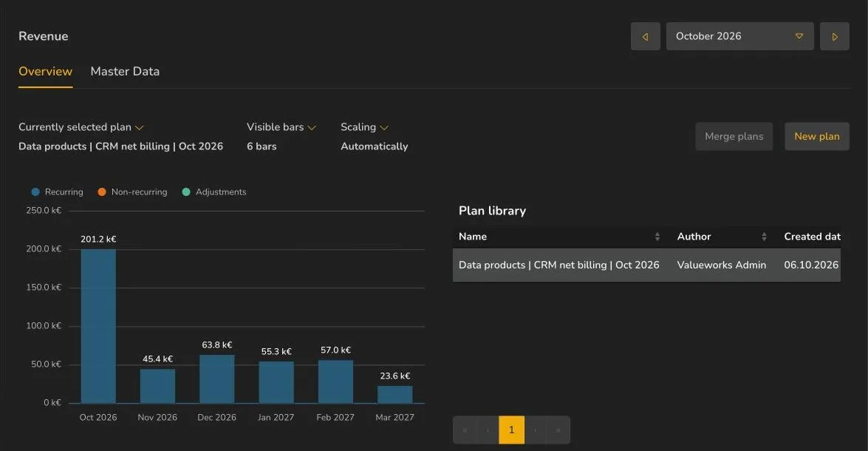
Task: Expand the Scaling chevron
Action: (384, 127)
